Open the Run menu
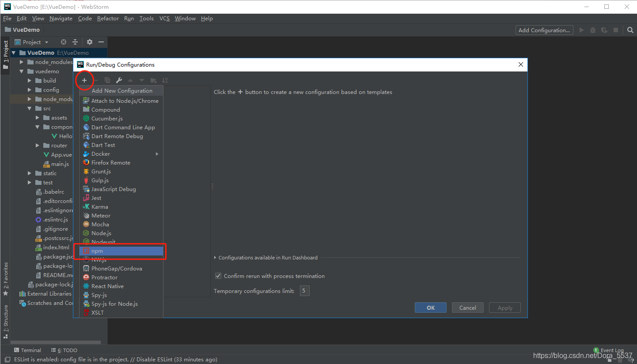The height and width of the screenshot is (364, 637). point(129,19)
